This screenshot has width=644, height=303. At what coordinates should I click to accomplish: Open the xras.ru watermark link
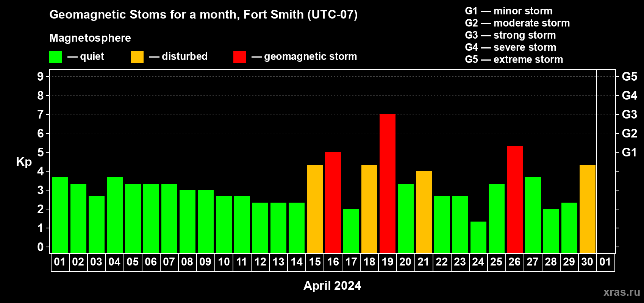pos(622,292)
